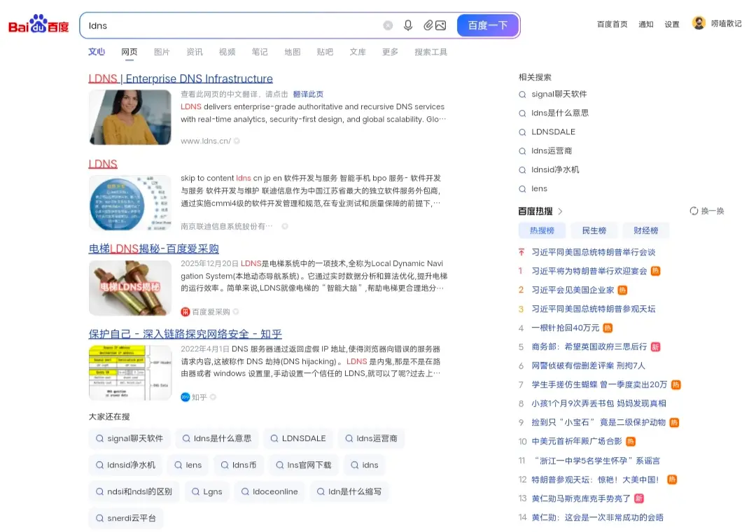Click the ldns币 suggestion chip
This screenshot has height=532, width=756.
pyautogui.click(x=239, y=465)
